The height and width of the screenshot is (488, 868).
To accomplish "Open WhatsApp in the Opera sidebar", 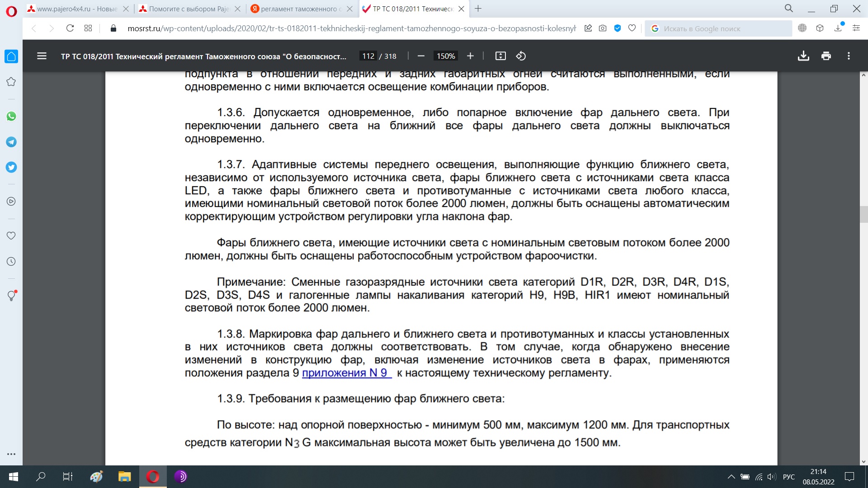I will tap(11, 116).
